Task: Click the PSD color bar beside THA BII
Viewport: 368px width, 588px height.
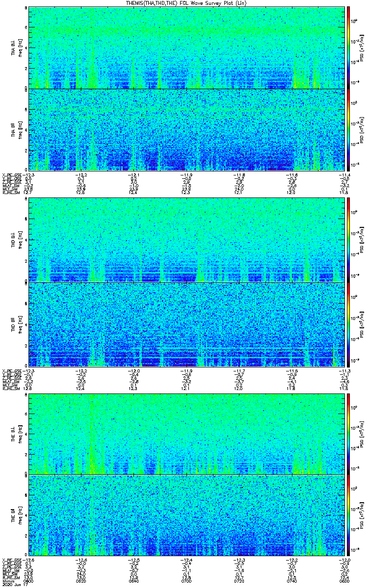Action: point(349,130)
